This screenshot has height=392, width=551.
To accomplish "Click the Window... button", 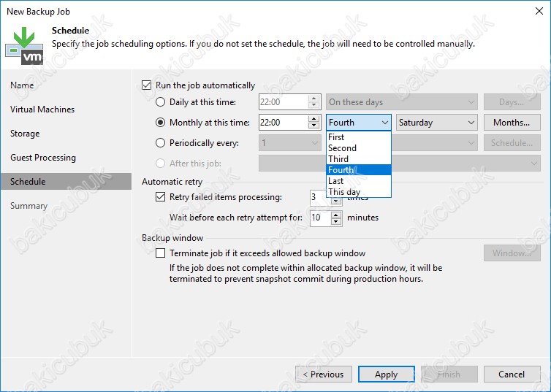I will point(512,253).
